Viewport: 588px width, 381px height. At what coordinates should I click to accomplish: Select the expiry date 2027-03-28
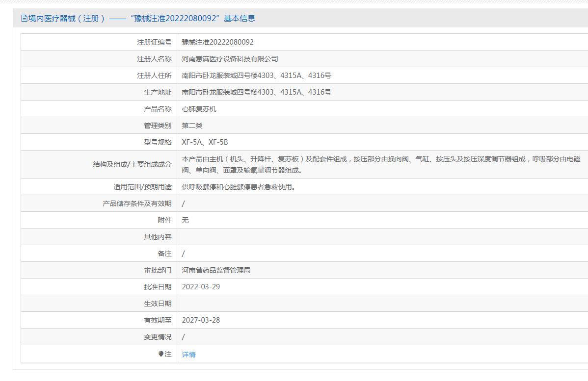tap(201, 320)
